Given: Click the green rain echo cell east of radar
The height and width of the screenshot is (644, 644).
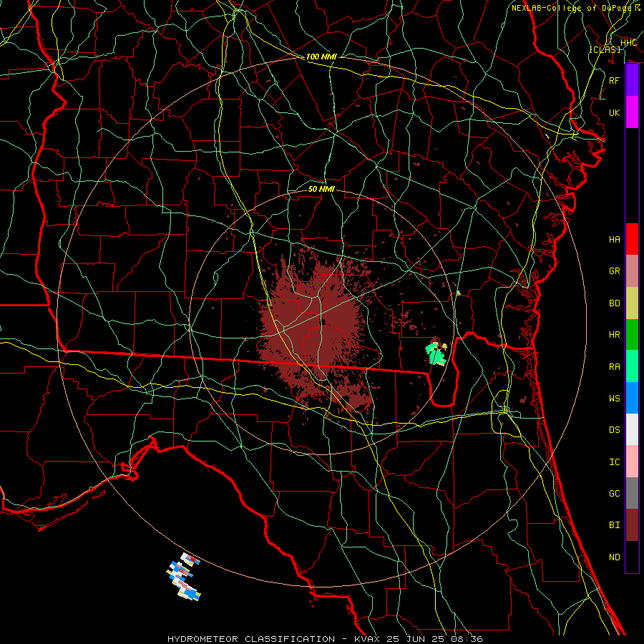Looking at the screenshot, I should point(435,354).
